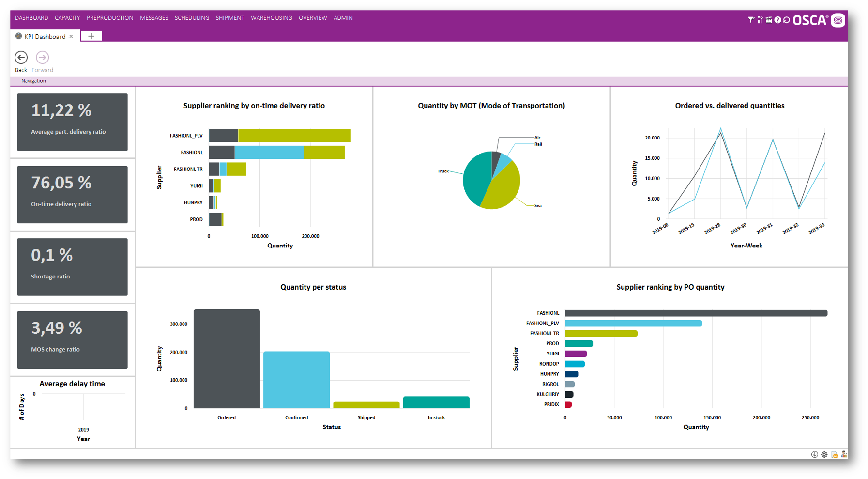Screen dimensions: 868x479
Task: Click the Back navigation button
Action: pos(21,57)
